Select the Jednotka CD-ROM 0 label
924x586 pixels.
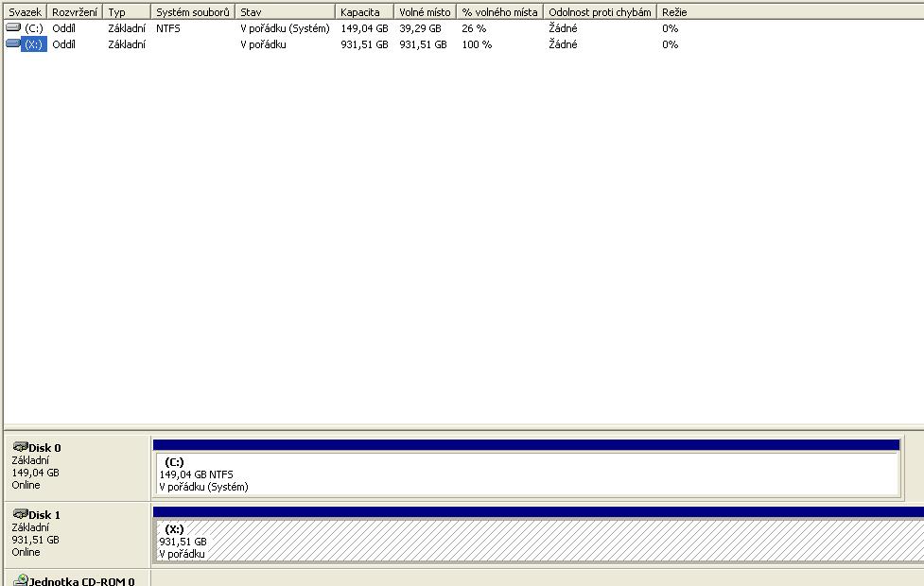coord(82,581)
